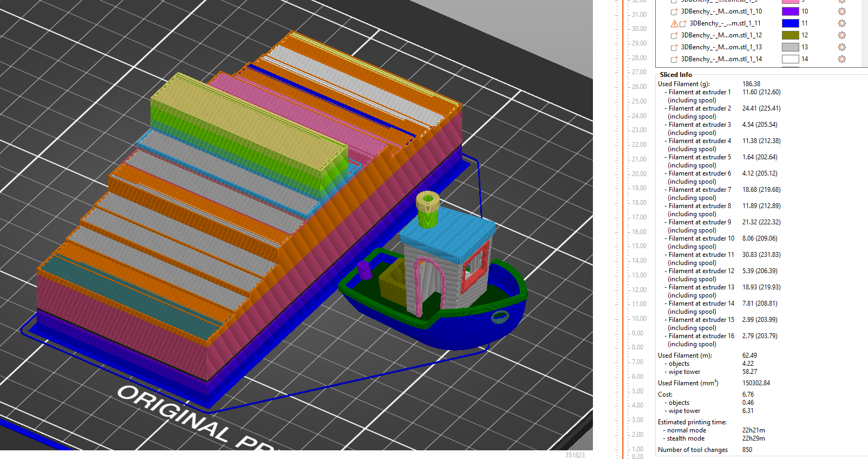This screenshot has width=868, height=459.
Task: Click the 20.00 mark on the layer slider
Action: (x=639, y=174)
